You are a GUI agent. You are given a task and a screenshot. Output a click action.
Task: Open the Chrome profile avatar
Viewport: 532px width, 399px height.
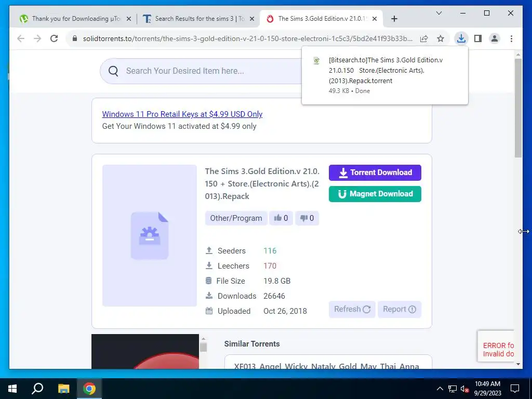tap(495, 38)
